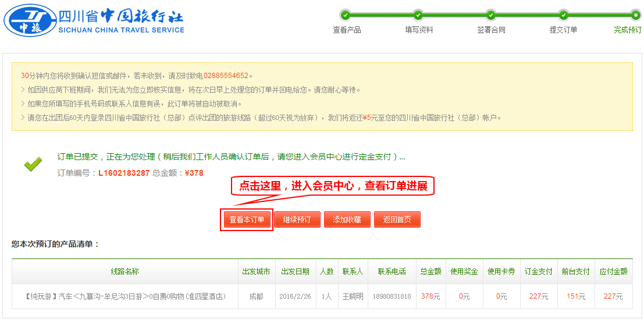Screen dimensions: 644x326
Task: Click the 完成预订 step label
Action: click(x=627, y=30)
